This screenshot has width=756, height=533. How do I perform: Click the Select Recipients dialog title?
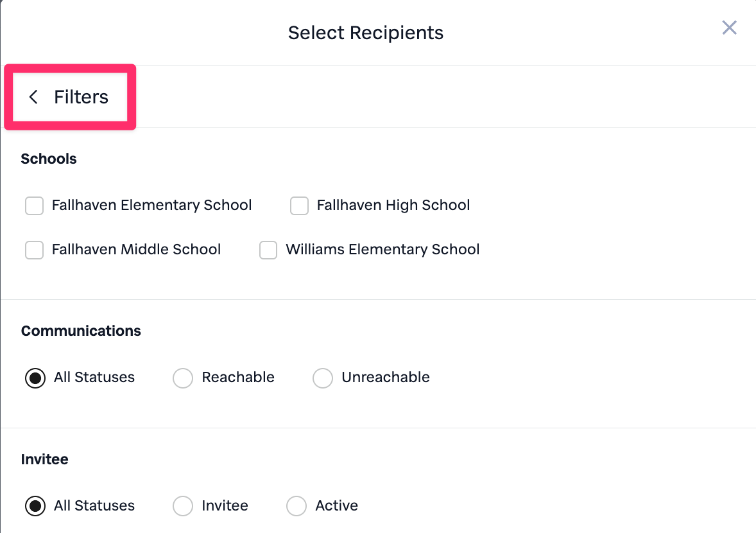pos(366,33)
